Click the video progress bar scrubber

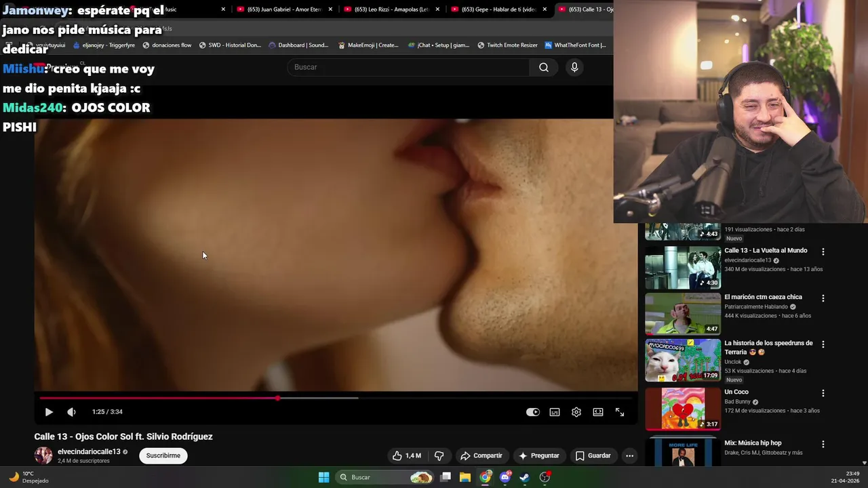pos(277,398)
